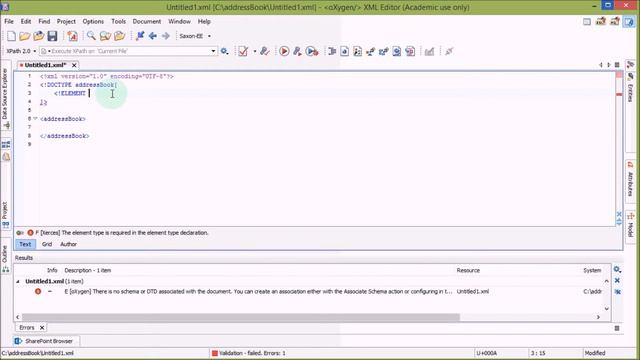Click the XPath settings gear icon
Viewport: 640px width, 360px height.
(224, 51)
